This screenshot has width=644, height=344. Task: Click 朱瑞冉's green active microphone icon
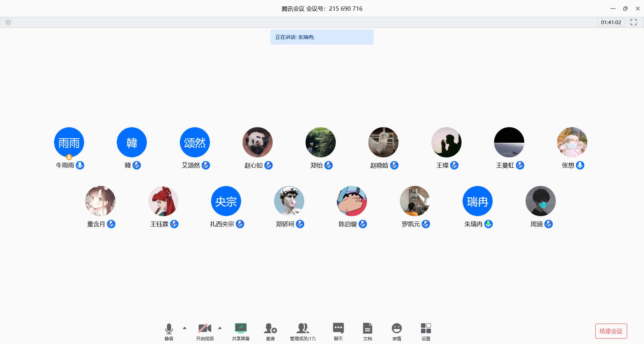489,224
